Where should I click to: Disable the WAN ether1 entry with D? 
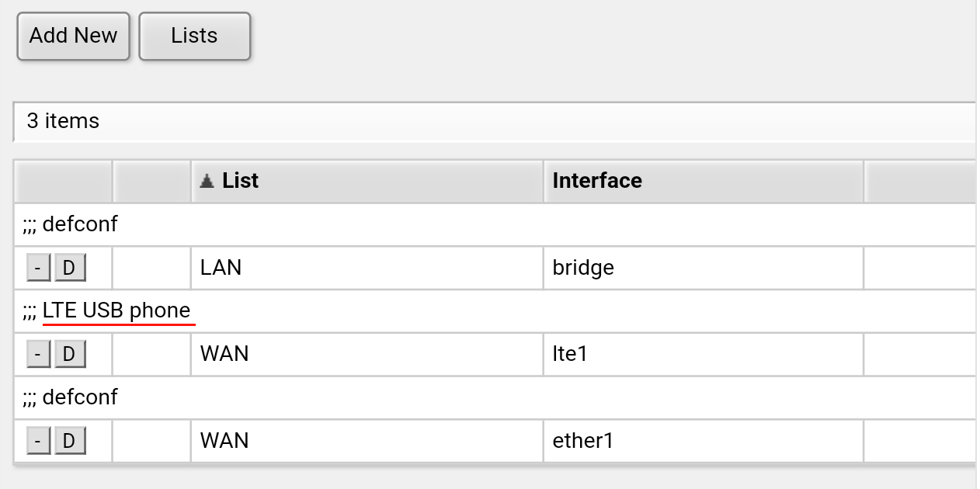click(x=69, y=442)
